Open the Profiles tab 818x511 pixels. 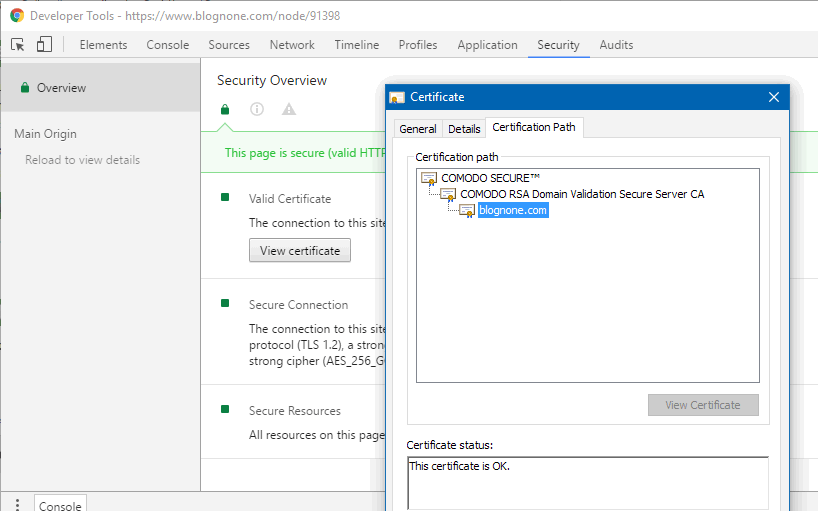click(418, 45)
